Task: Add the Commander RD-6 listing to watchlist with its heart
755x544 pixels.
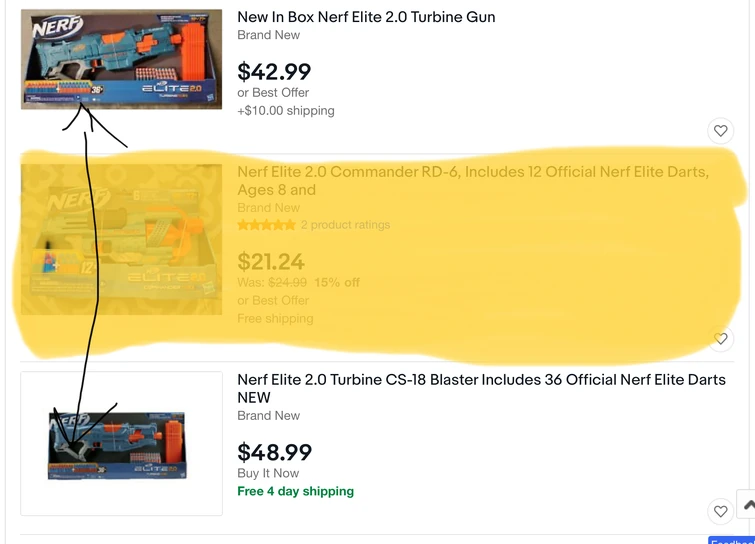Action: 720,339
